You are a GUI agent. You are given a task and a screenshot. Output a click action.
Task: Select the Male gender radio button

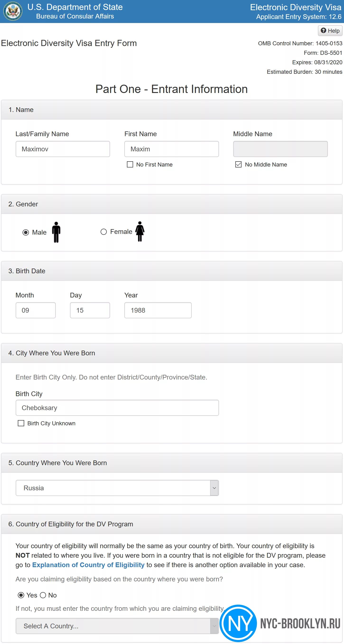point(26,232)
